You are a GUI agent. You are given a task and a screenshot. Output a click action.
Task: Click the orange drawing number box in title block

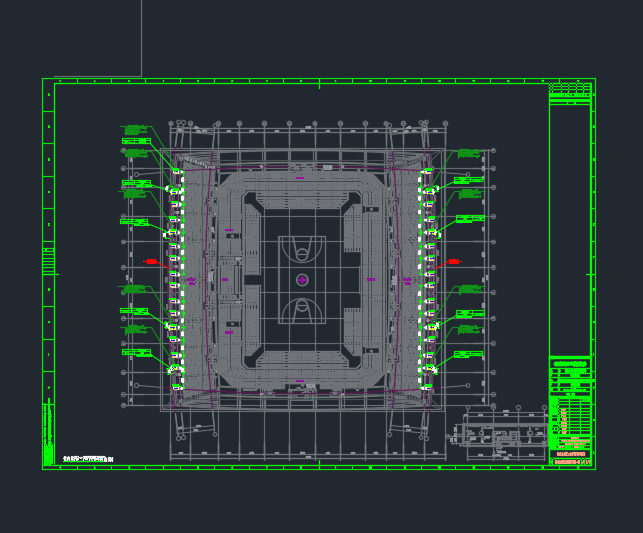click(x=570, y=462)
